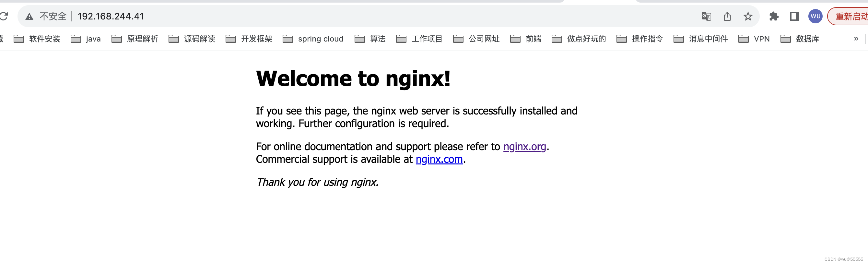Open the 原理解析 bookmark folder
The image size is (868, 264).
pos(135,39)
